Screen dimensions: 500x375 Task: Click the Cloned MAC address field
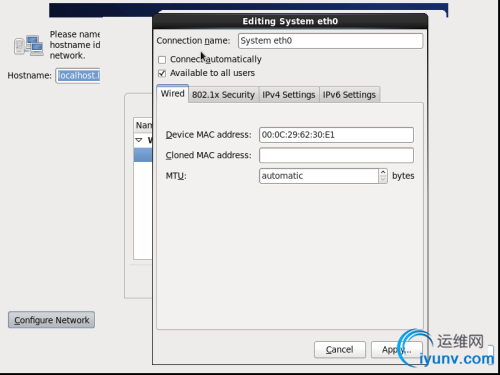pyautogui.click(x=336, y=155)
